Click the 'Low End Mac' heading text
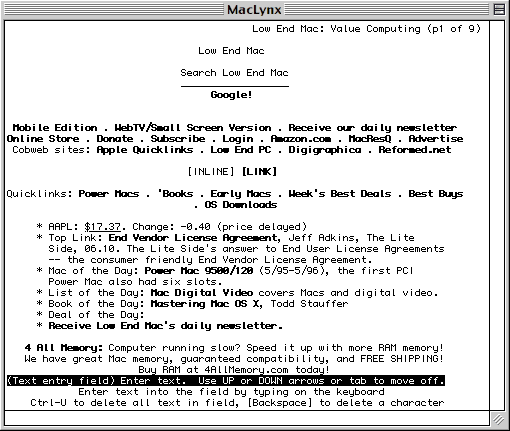 (231, 51)
